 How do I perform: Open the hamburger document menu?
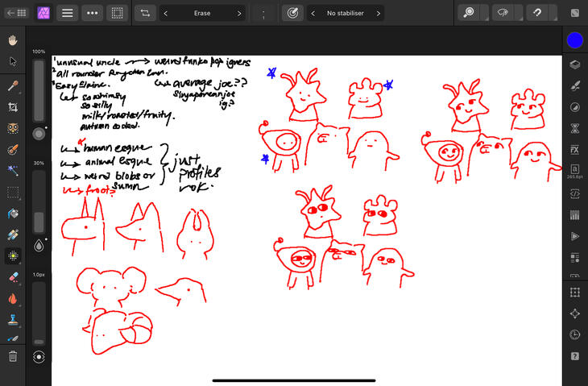[x=68, y=13]
